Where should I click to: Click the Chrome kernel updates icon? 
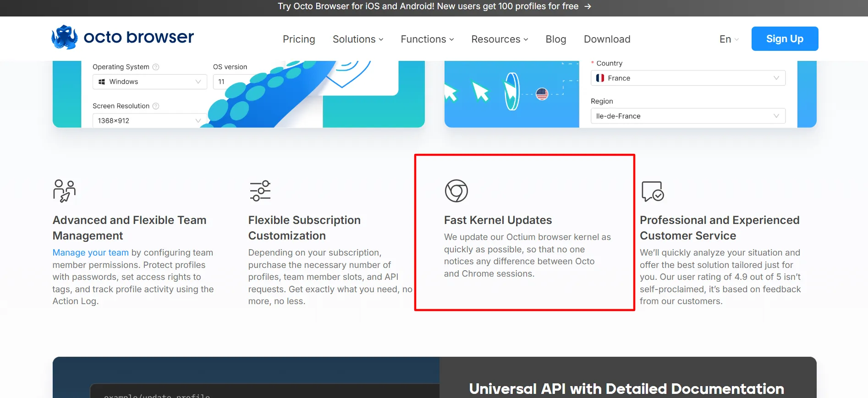click(x=456, y=191)
